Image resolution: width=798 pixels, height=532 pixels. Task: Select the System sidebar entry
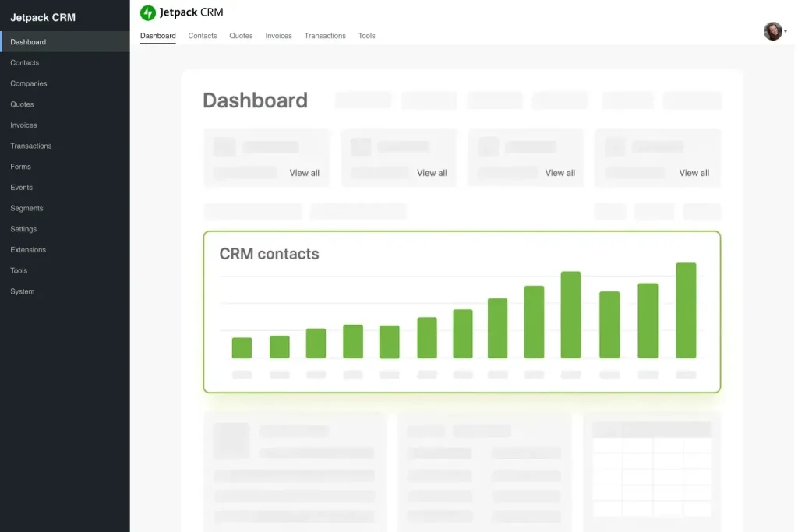point(22,291)
